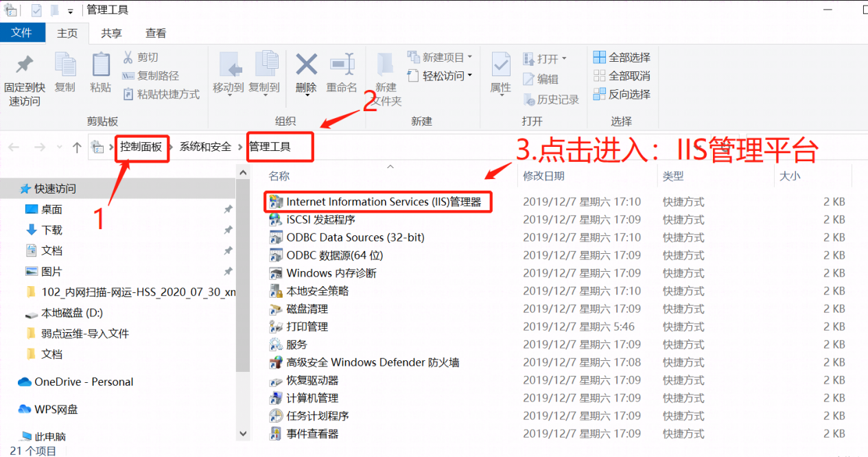Click Invert selection (反向选择)
This screenshot has height=457, width=868.
(622, 94)
